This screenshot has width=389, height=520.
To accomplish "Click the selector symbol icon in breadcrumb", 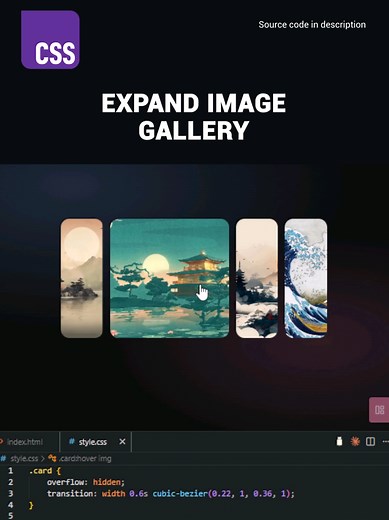I will click(x=52, y=458).
